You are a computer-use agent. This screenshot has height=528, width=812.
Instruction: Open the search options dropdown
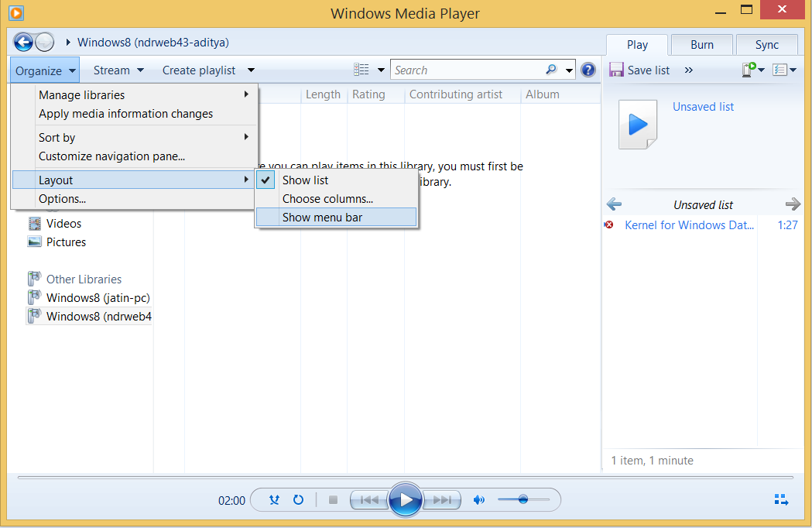point(568,69)
